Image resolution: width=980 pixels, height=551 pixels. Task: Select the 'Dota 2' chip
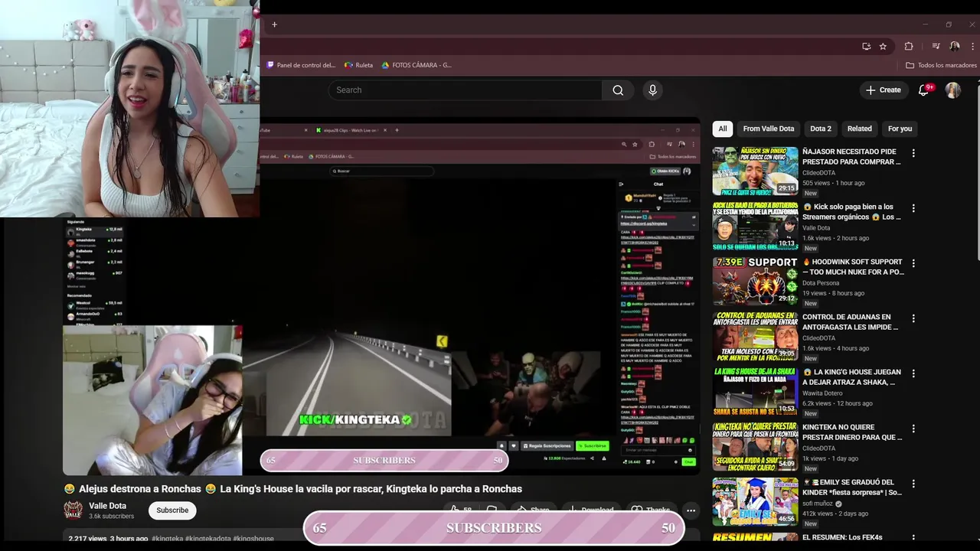click(x=821, y=129)
